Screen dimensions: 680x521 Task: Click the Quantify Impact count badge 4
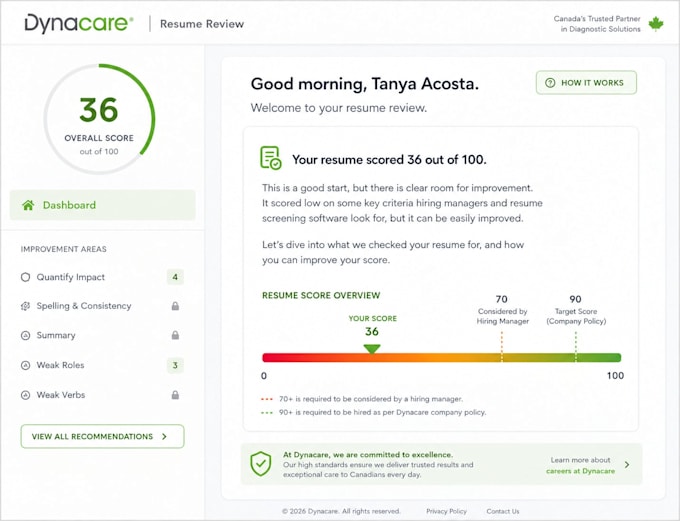pos(175,277)
